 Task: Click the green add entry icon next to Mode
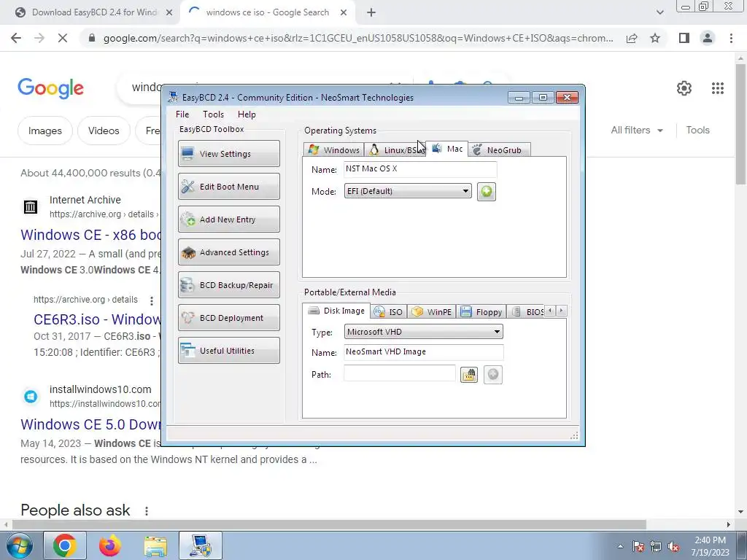(487, 192)
